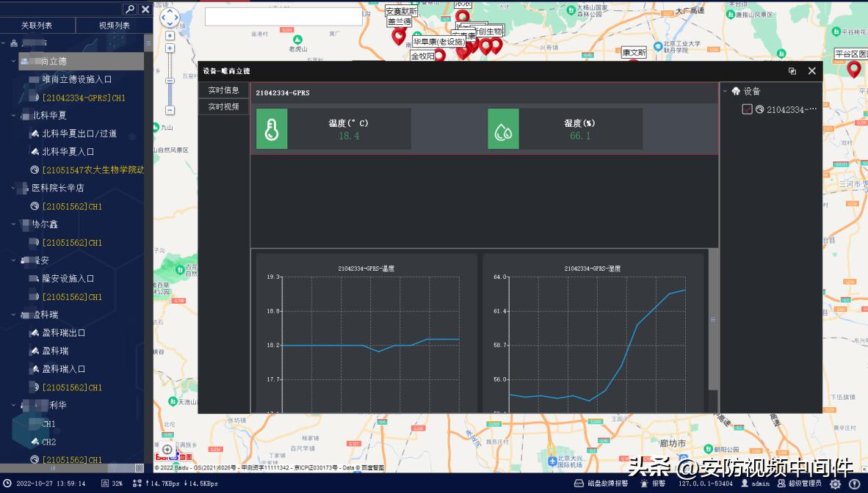This screenshot has width=868, height=493.
Task: Open settings via the gear icon at bottom right
Action: pyautogui.click(x=836, y=483)
